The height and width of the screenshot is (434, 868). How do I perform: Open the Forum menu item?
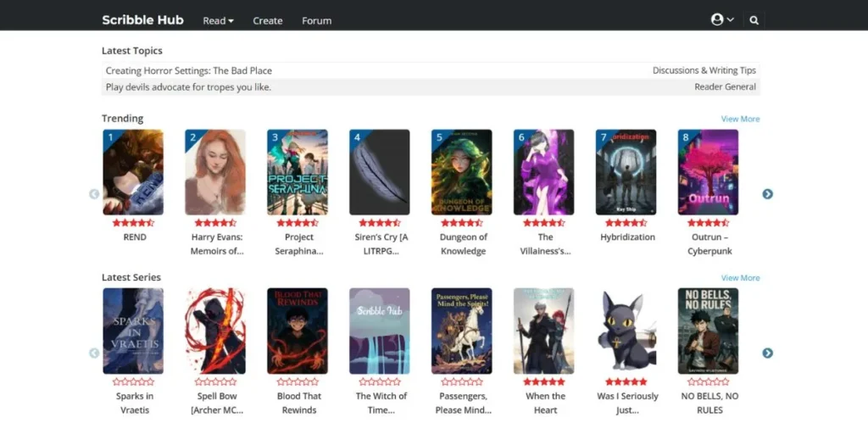pos(317,21)
